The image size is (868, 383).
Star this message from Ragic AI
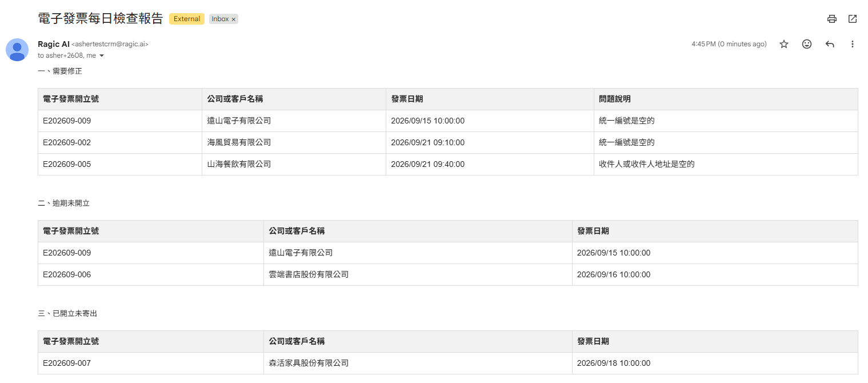tap(784, 44)
